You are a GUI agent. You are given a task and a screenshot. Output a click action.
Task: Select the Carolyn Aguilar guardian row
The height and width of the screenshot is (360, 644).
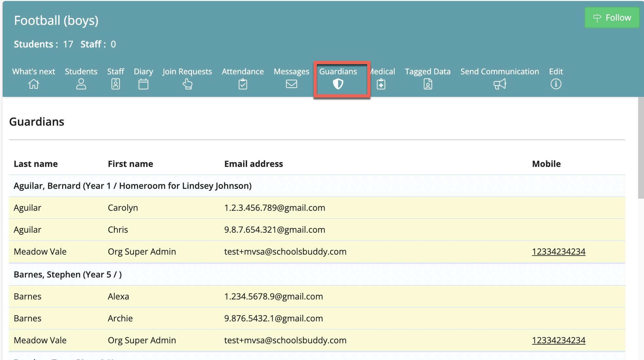click(x=317, y=208)
